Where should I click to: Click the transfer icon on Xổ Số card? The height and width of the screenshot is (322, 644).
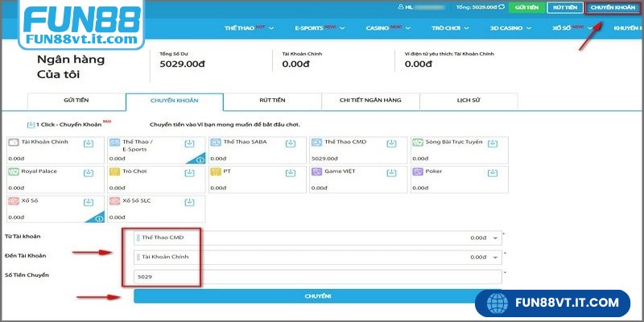point(89,203)
